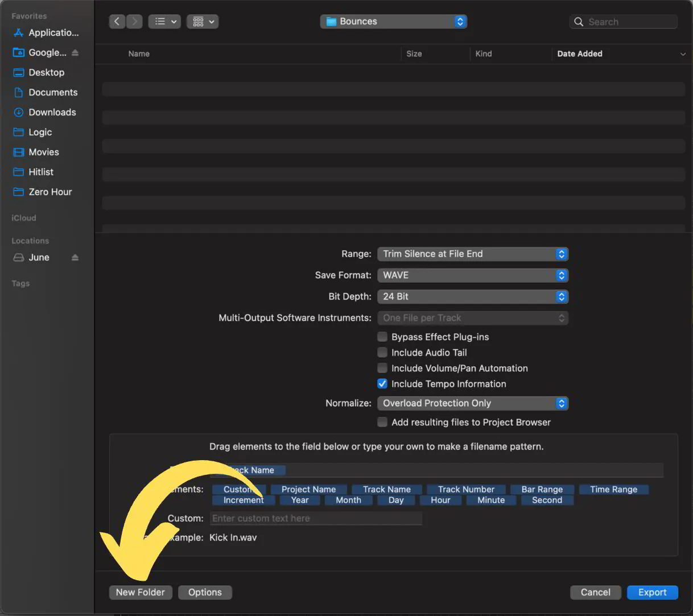Click the back navigation arrow
The height and width of the screenshot is (616, 693).
[x=117, y=21]
